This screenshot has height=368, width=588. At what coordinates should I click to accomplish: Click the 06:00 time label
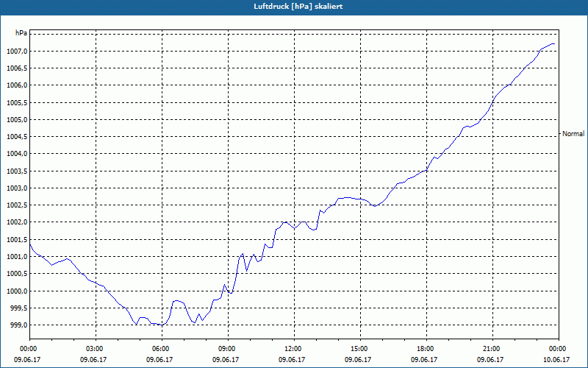pyautogui.click(x=162, y=349)
